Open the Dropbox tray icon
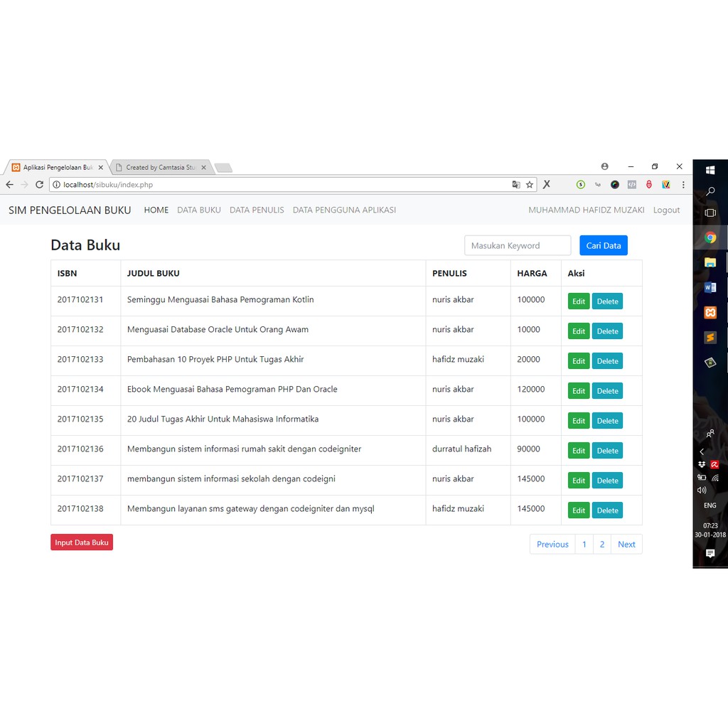Screen dimensions: 728x728 click(x=702, y=464)
